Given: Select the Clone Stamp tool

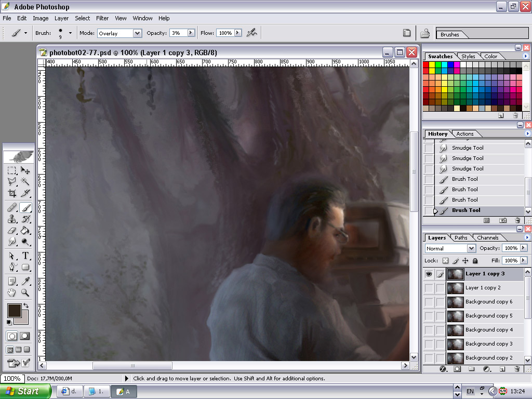Looking at the screenshot, I should point(12,219).
